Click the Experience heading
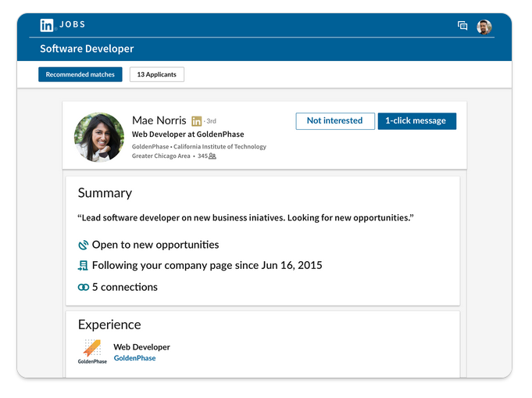This screenshot has width=532, height=398. click(x=109, y=324)
